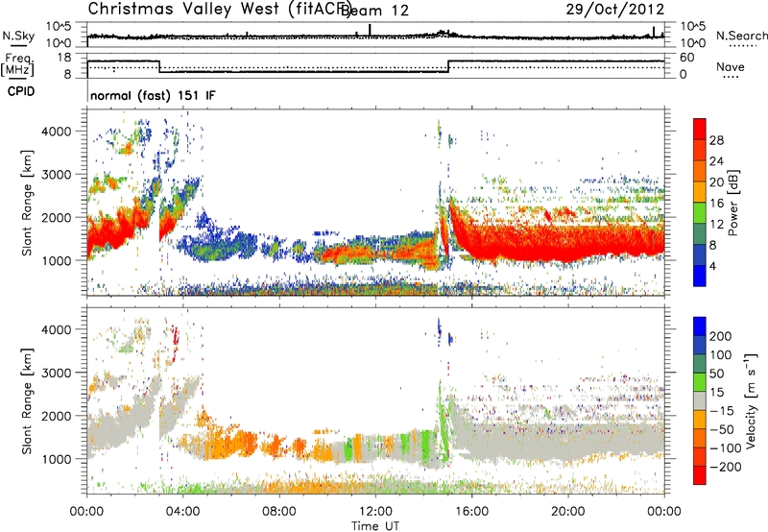Click the 'N.Sky' legend label
Screen dimensions: 768x532
pos(18,36)
